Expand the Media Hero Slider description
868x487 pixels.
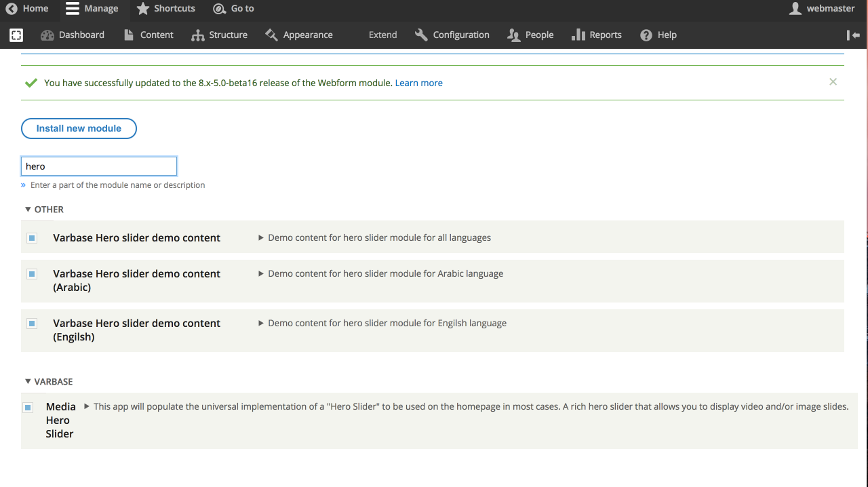(466, 407)
